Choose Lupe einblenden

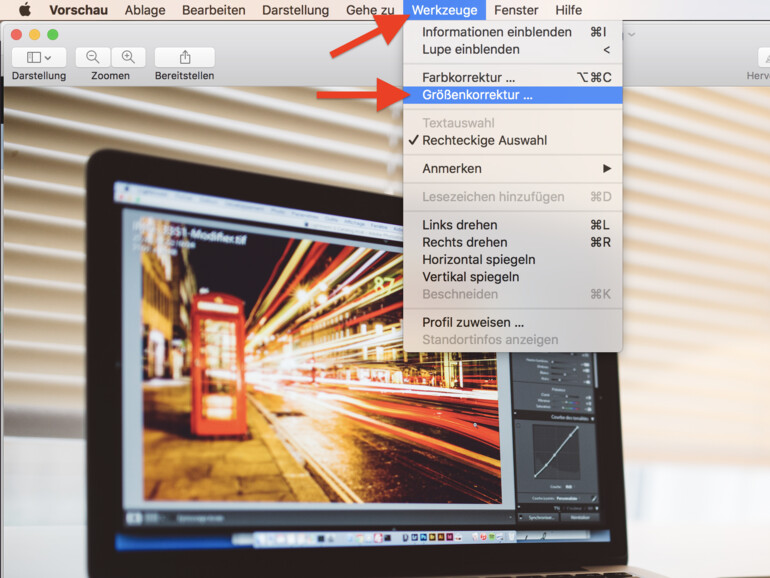coord(513,50)
